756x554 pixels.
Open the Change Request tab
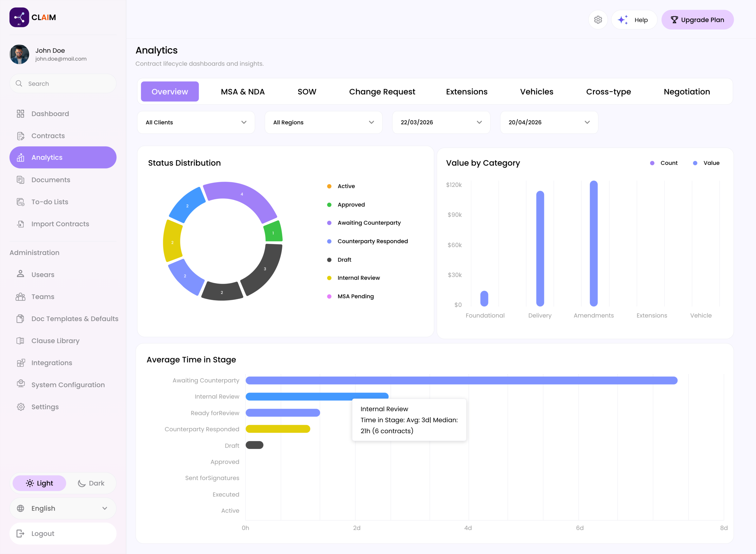pyautogui.click(x=382, y=91)
